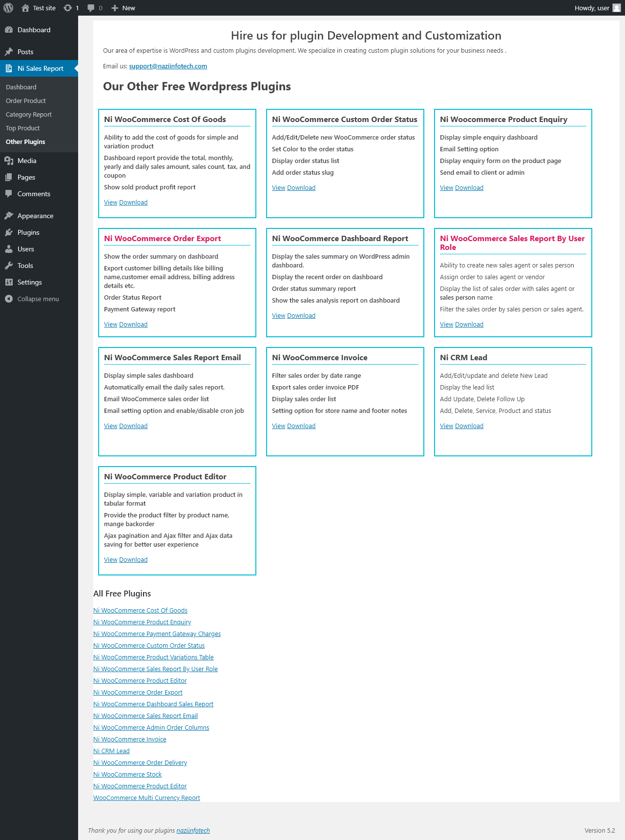The height and width of the screenshot is (840, 625).
Task: Click the Media icon in sidebar
Action: 9,161
